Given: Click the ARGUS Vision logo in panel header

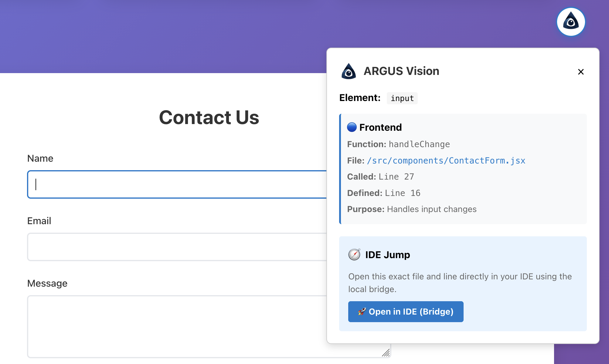Looking at the screenshot, I should [349, 71].
